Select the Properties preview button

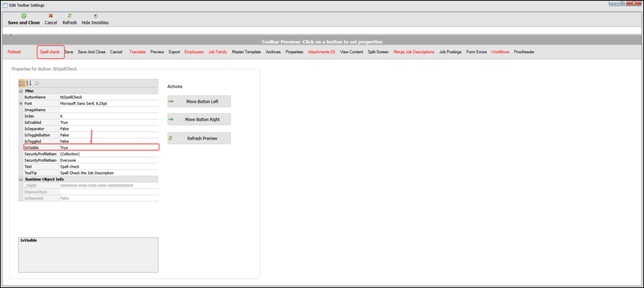(294, 52)
